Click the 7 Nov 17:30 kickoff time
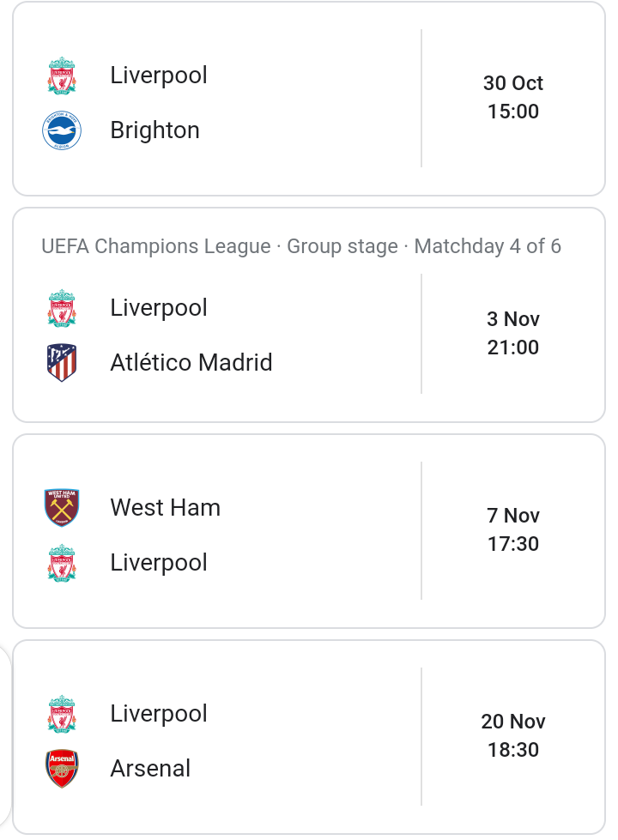The image size is (618, 840). (513, 529)
